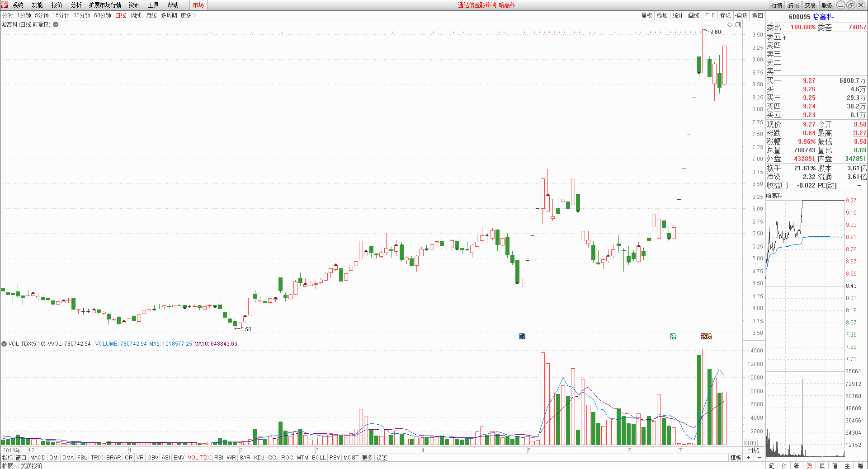Click the diamond icon above the chart

pos(730,24)
